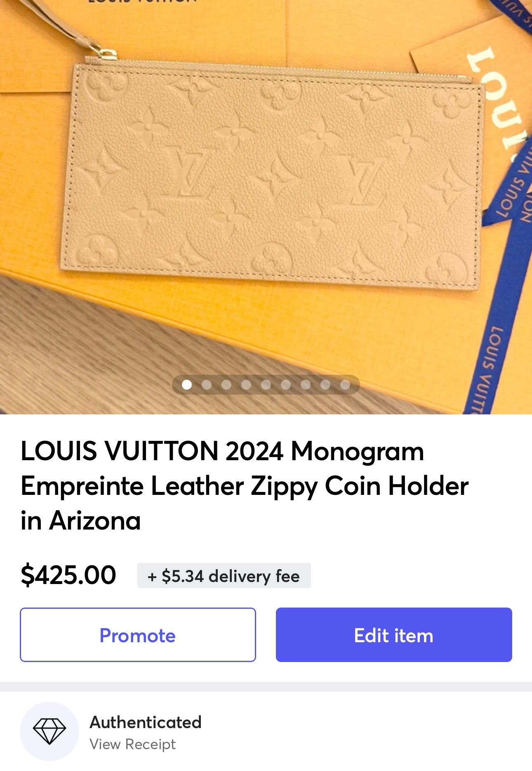Image resolution: width=532 pixels, height=771 pixels.
Task: Show the sixth carousel image dot
Action: pos(286,385)
